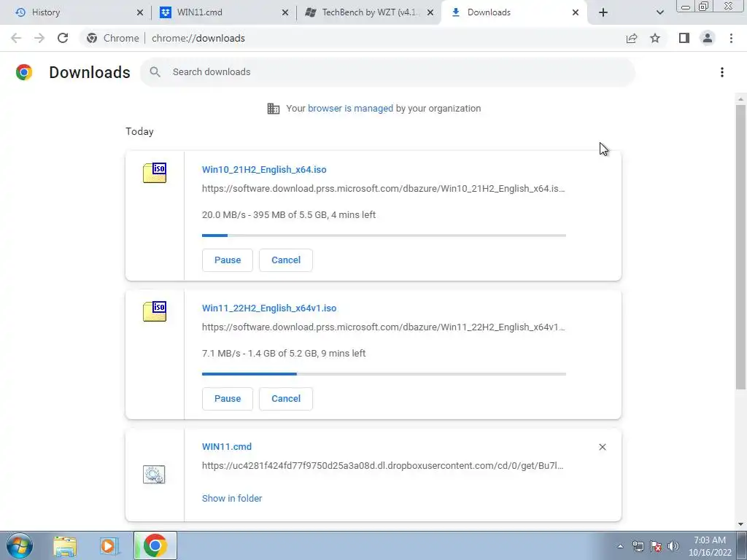Launch Windows Media Player from taskbar
The image size is (747, 560).
(109, 545)
